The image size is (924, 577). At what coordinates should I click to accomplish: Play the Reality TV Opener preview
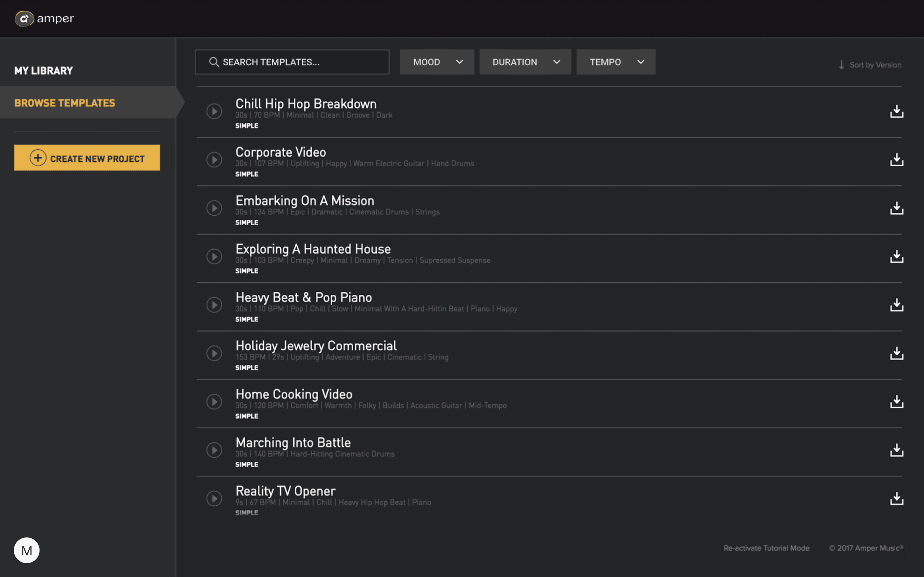[214, 499]
